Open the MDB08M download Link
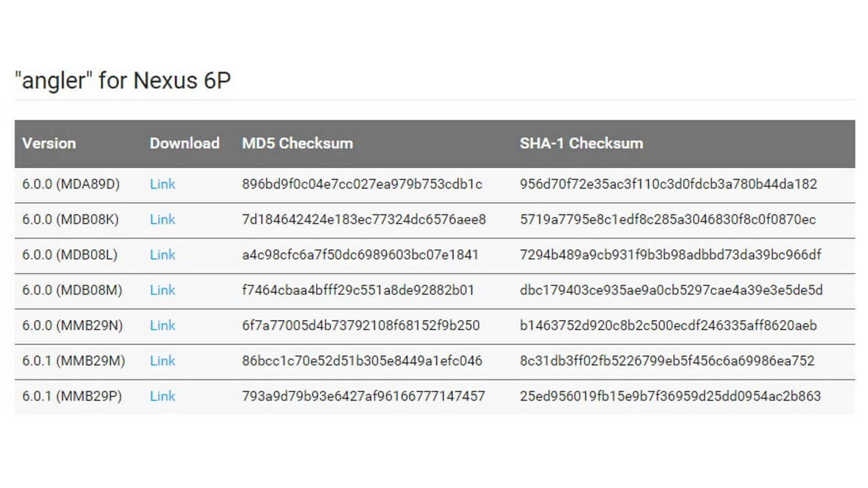 click(x=163, y=290)
